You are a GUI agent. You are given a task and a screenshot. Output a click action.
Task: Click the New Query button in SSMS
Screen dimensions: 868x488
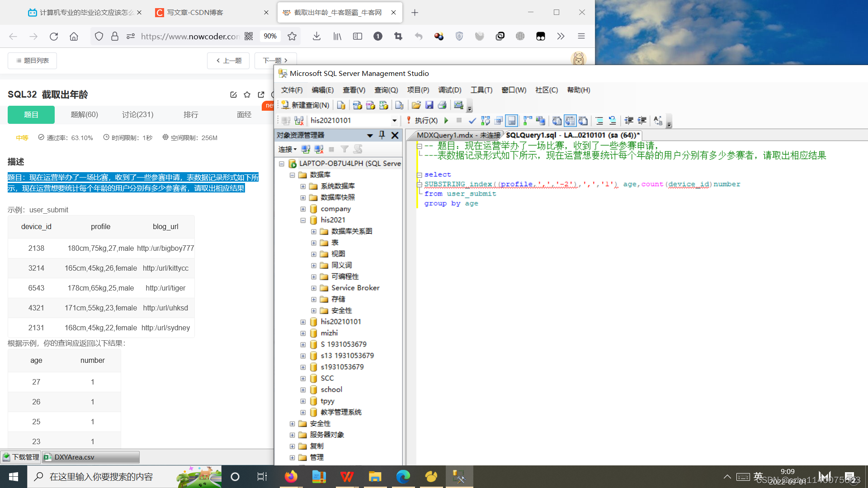305,105
